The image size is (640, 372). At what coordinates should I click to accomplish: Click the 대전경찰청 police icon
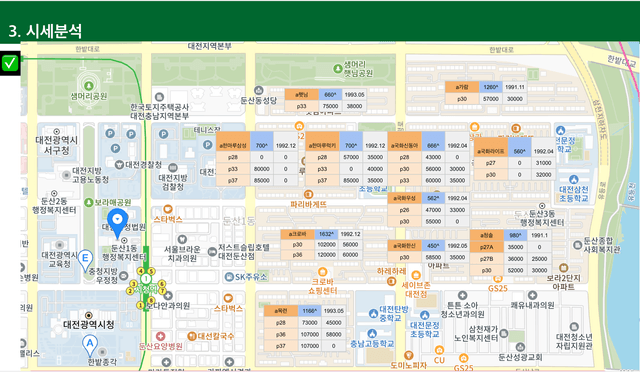[x=119, y=165]
